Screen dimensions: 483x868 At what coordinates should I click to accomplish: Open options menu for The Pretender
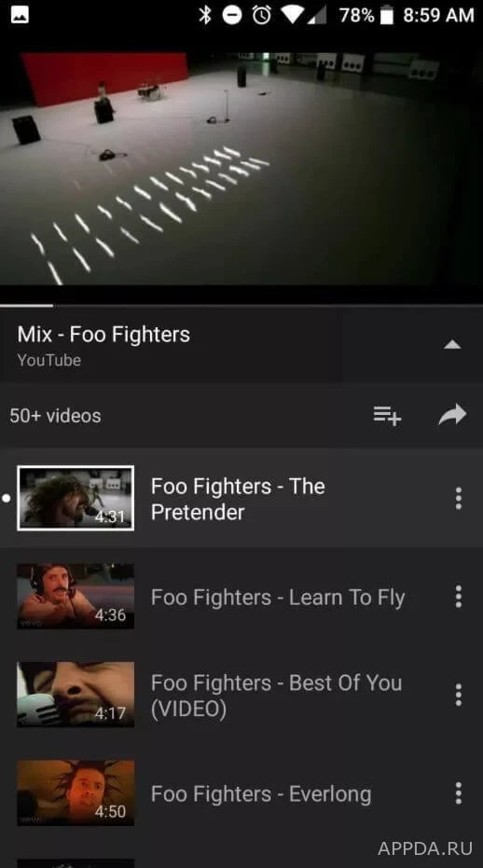(458, 498)
